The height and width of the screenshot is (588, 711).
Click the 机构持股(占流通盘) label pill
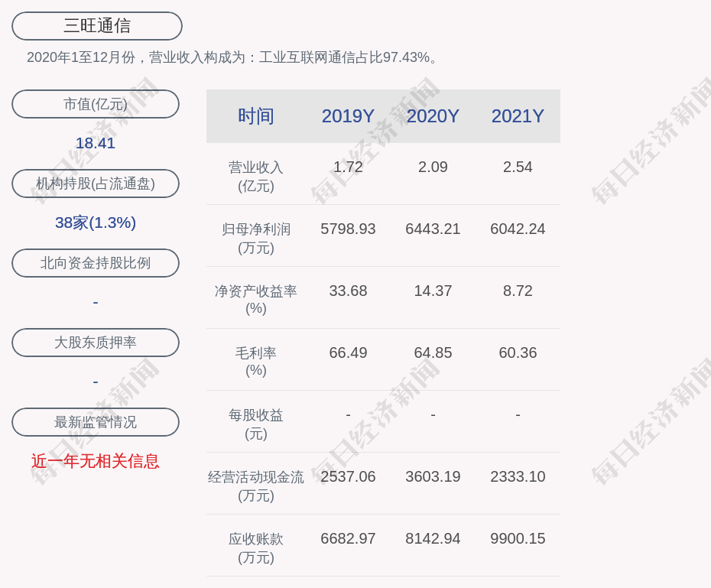[x=96, y=184]
